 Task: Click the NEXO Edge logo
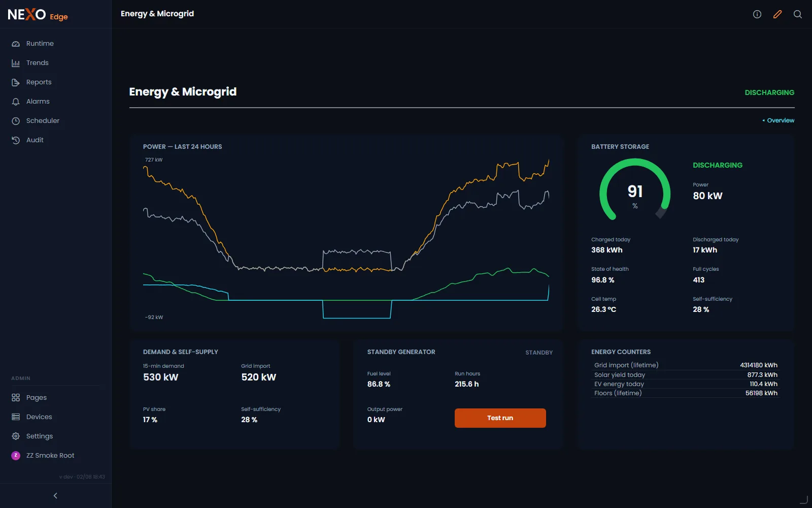tap(38, 15)
